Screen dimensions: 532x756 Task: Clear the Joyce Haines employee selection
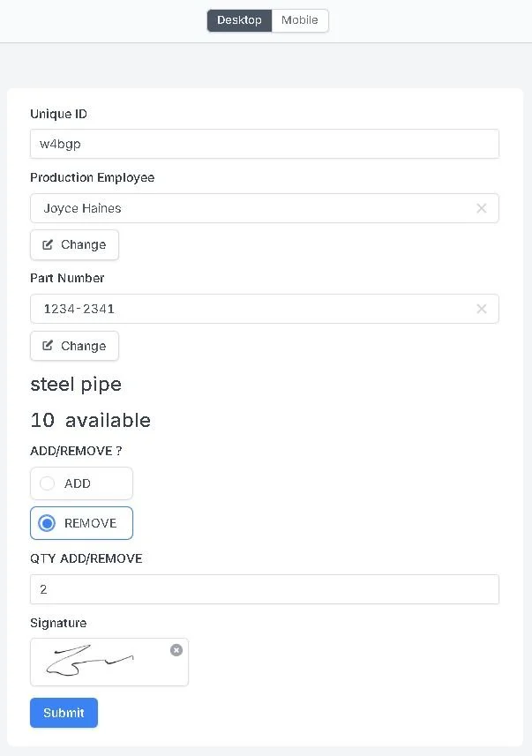[481, 208]
